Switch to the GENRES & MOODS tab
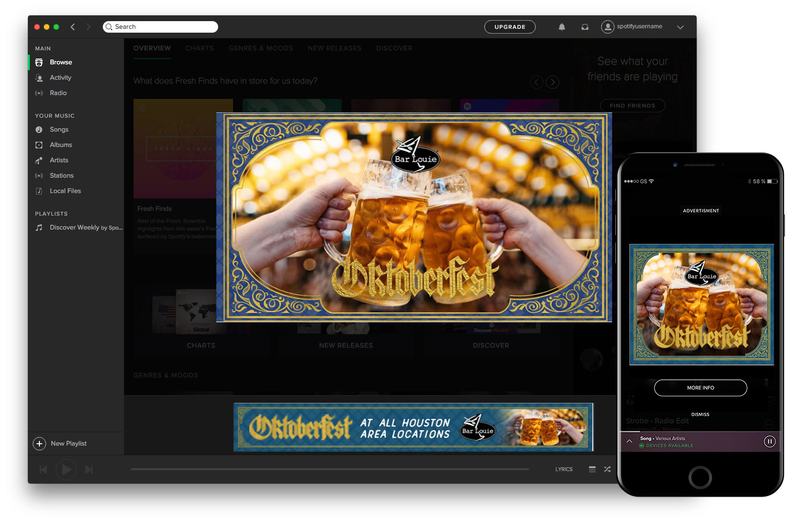Image resolution: width=812 pixels, height=522 pixels. click(261, 48)
